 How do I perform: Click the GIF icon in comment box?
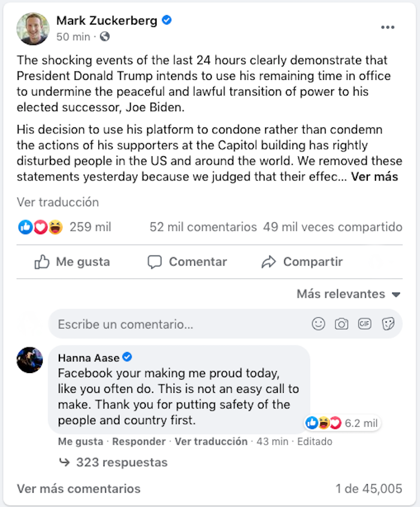364,324
